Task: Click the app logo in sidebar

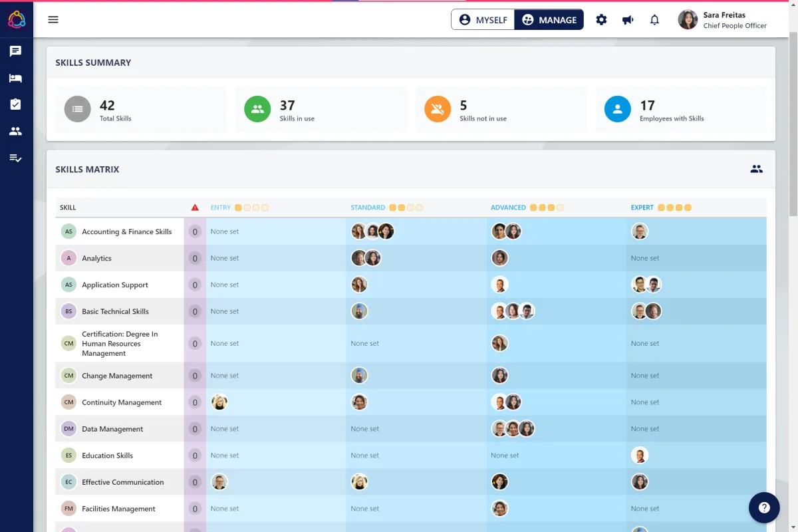Action: [17, 19]
